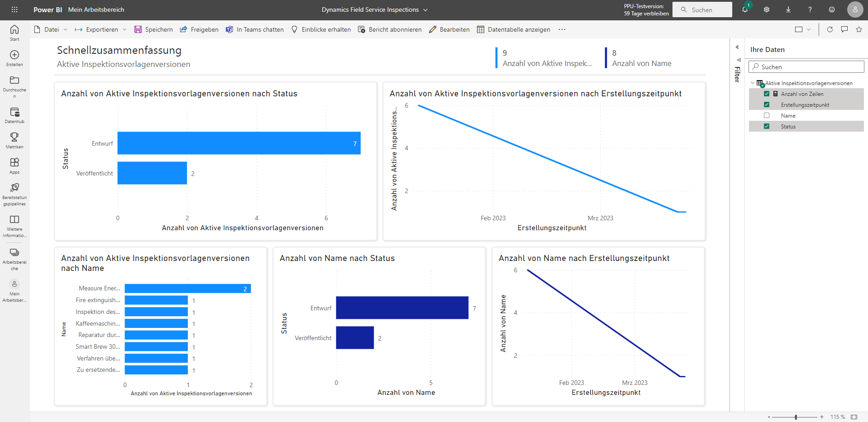Screen dimensions: 868x422
Task: Adjust the zoom level slider
Action: [795, 417]
